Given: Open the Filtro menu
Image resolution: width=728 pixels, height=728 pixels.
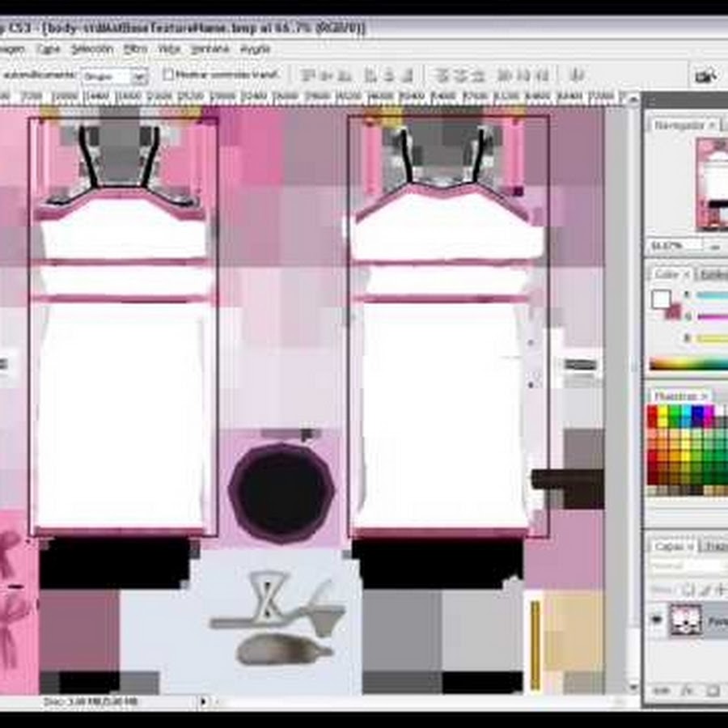Looking at the screenshot, I should click(x=134, y=49).
